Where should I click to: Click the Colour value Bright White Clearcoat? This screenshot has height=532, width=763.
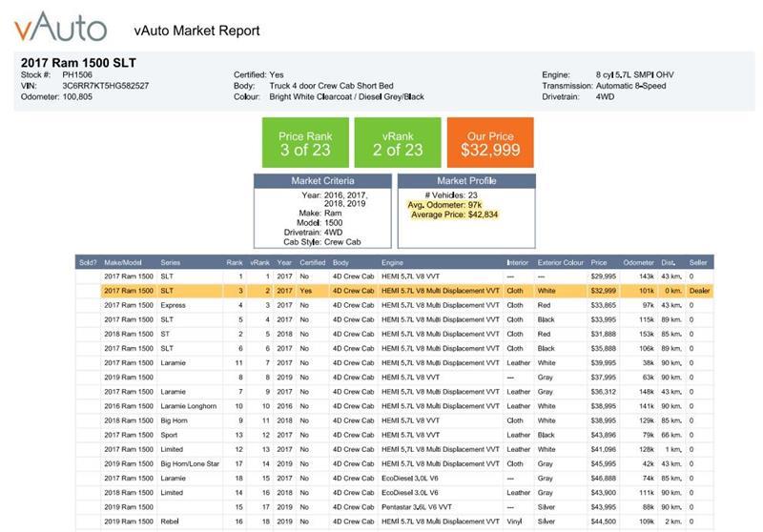tap(346, 97)
